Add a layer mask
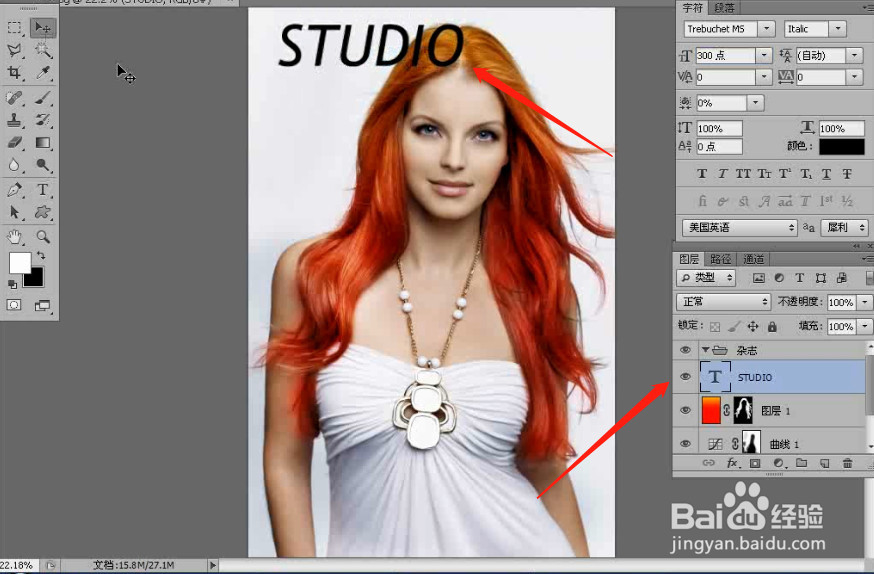 click(x=755, y=463)
